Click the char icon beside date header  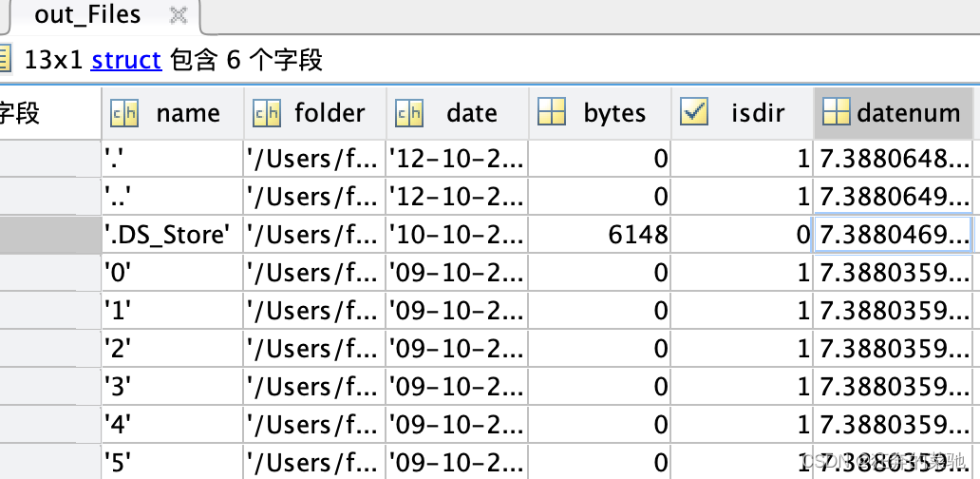[x=408, y=113]
